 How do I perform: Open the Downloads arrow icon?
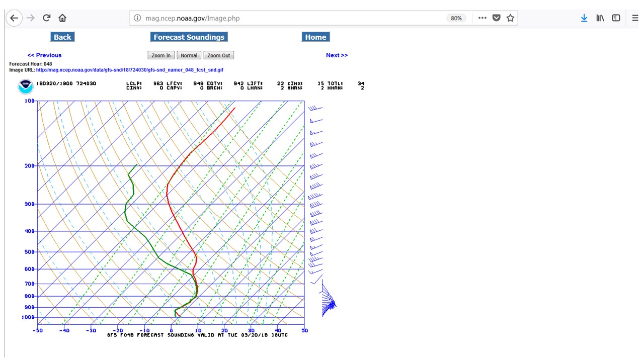584,18
